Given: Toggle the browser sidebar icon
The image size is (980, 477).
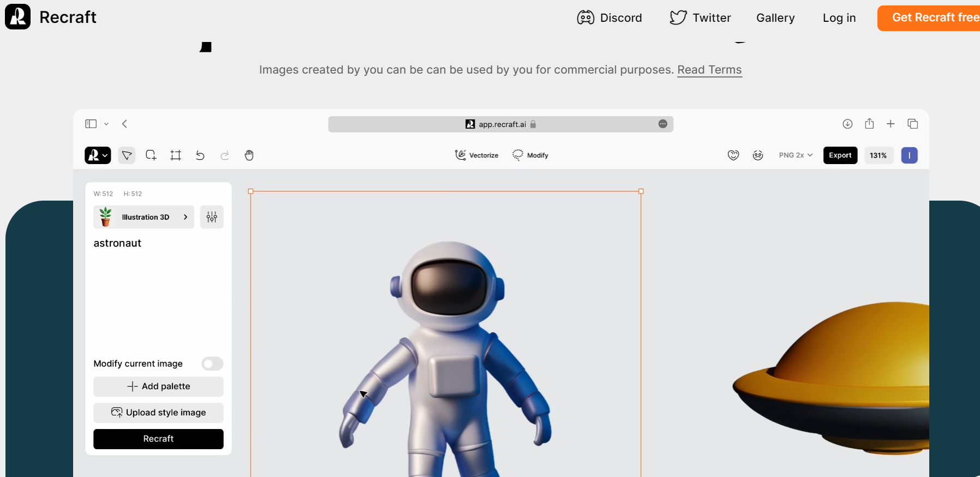Looking at the screenshot, I should coord(91,124).
